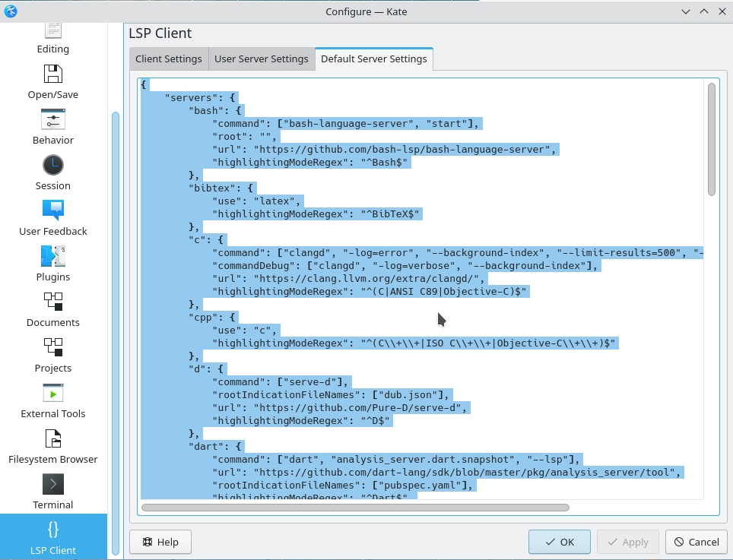733x560 pixels.
Task: Click the "^BibTeX$" regex line
Action: pos(316,214)
